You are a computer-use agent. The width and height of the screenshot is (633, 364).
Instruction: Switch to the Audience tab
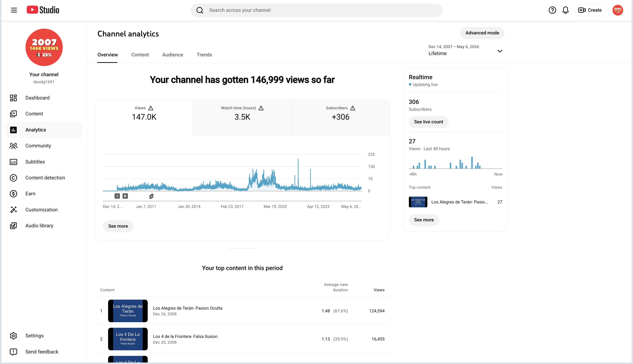click(x=173, y=55)
